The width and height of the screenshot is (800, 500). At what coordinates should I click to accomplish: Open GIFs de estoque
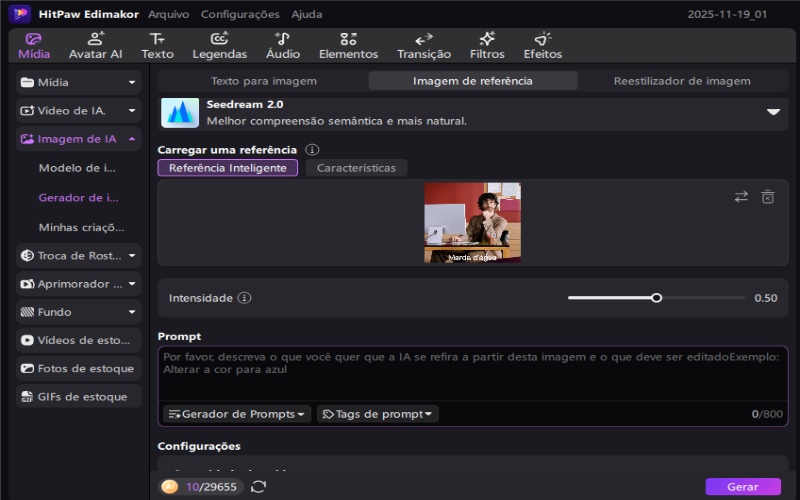79,396
